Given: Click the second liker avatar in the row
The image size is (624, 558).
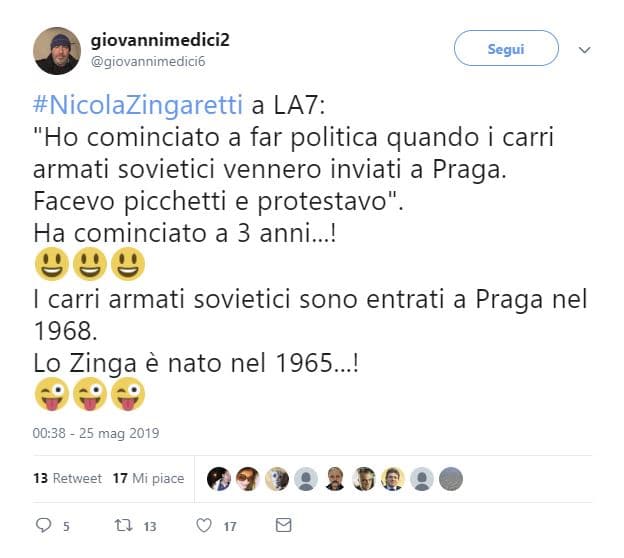Looking at the screenshot, I should click(248, 479).
